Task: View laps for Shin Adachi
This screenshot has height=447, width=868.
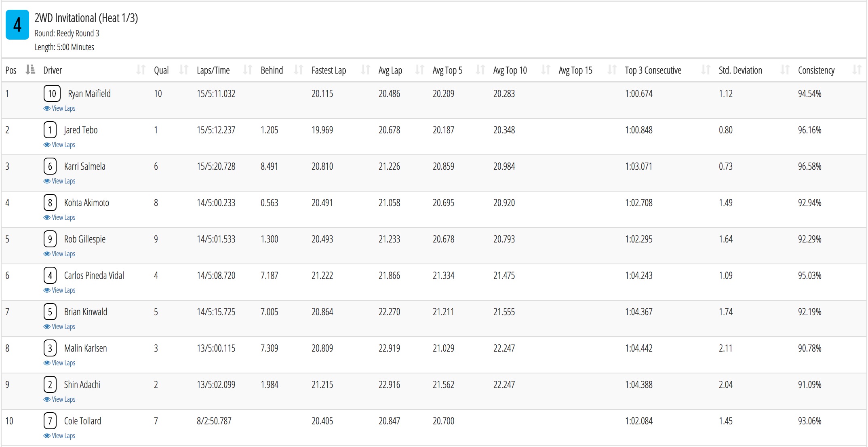Action: pos(59,399)
